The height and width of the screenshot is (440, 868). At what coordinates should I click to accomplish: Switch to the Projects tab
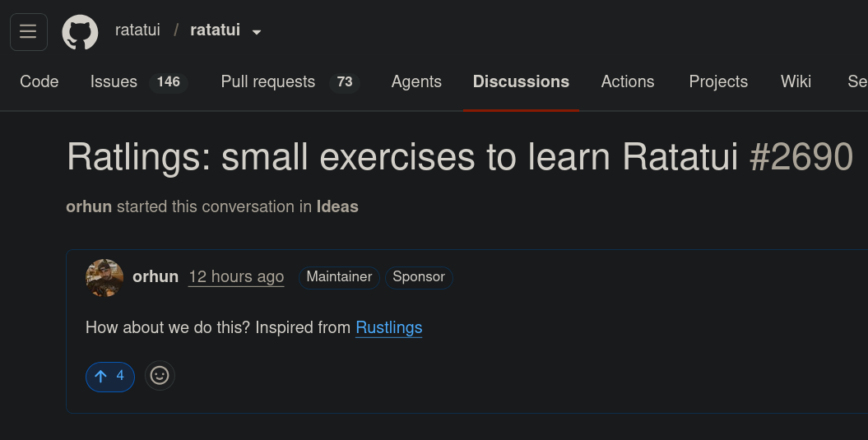(718, 81)
